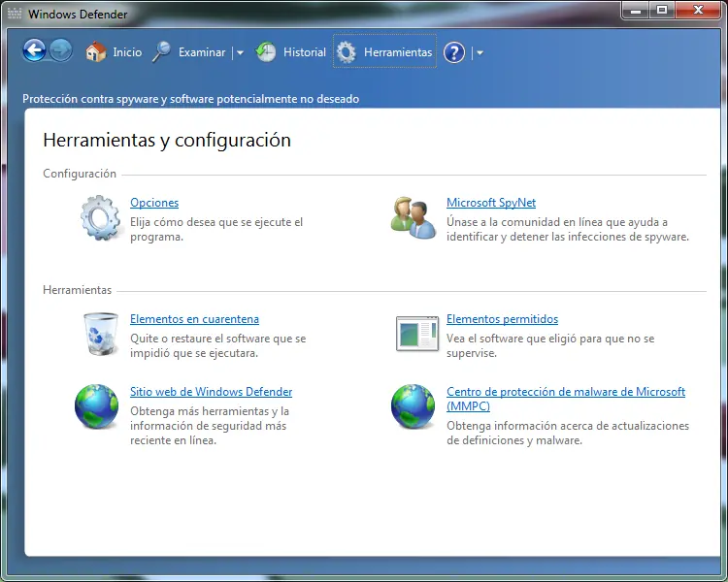Click the Historial clock icon
The height and width of the screenshot is (582, 728).
266,52
